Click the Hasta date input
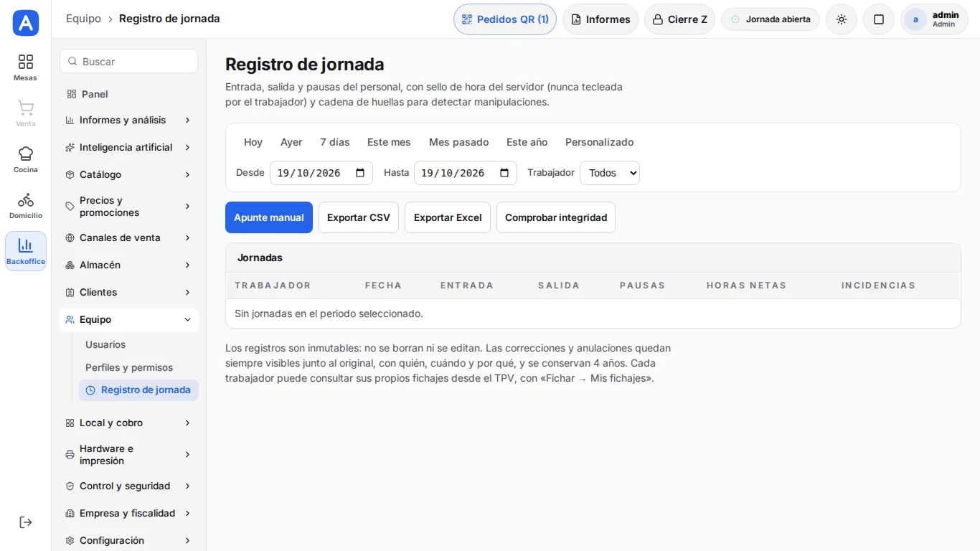 click(466, 173)
